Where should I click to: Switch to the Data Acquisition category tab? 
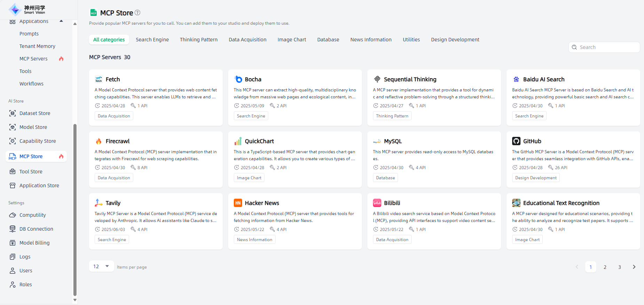pyautogui.click(x=248, y=40)
